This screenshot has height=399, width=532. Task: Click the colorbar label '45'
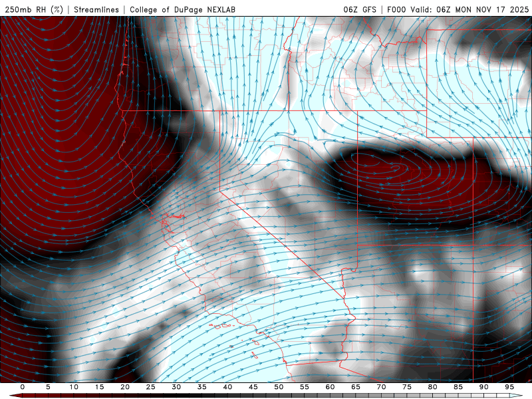click(253, 387)
